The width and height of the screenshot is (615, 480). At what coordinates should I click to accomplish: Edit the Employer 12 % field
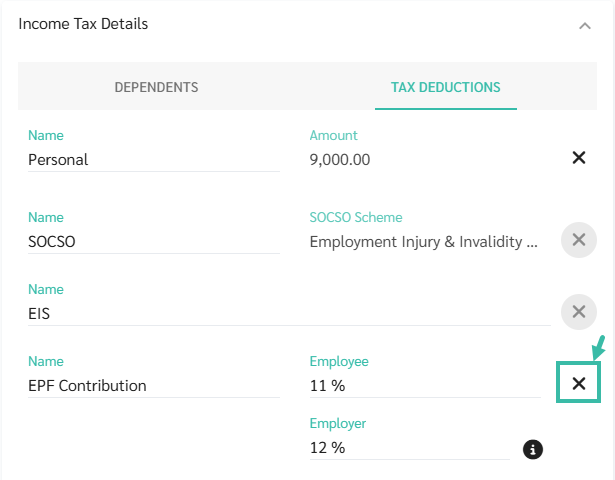click(x=410, y=448)
